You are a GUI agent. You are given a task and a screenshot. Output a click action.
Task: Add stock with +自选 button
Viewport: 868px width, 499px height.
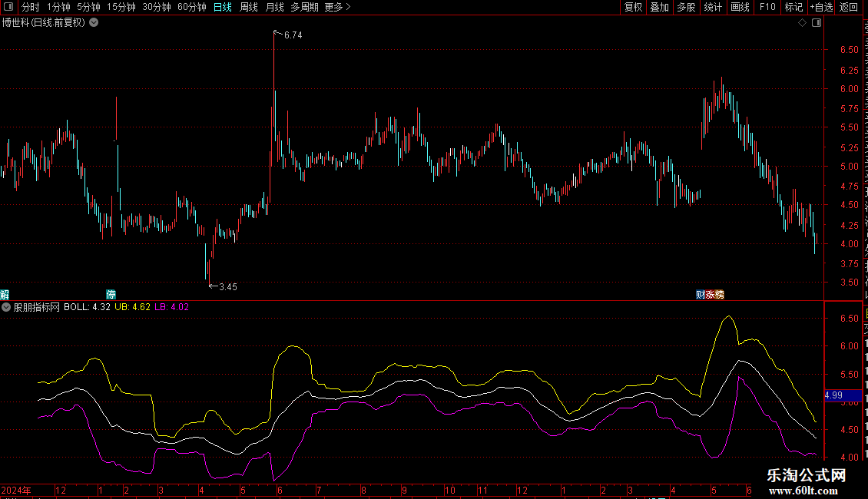point(821,7)
